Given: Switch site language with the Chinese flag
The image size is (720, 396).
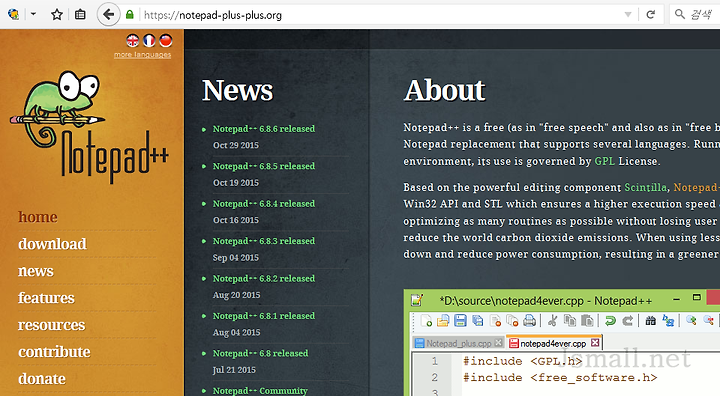Looking at the screenshot, I should 166,41.
